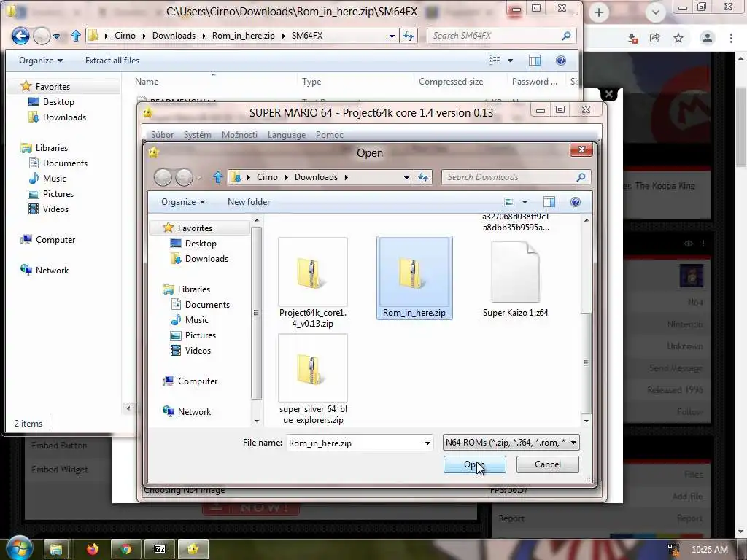Sort by Name column in Explorer

147,82
